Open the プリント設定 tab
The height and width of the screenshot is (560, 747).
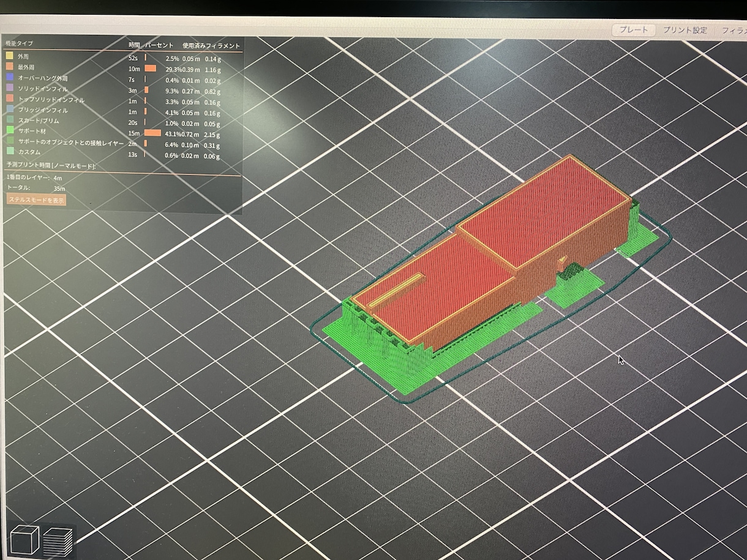[685, 30]
